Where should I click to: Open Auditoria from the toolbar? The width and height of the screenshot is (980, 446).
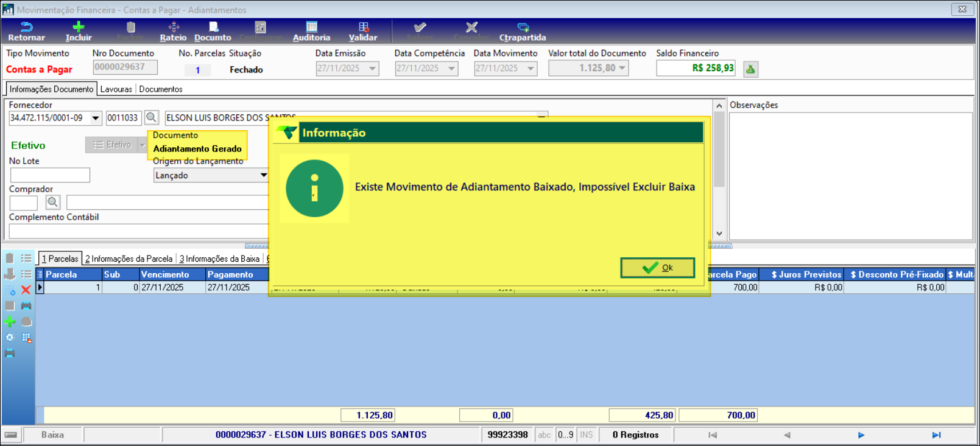[311, 32]
